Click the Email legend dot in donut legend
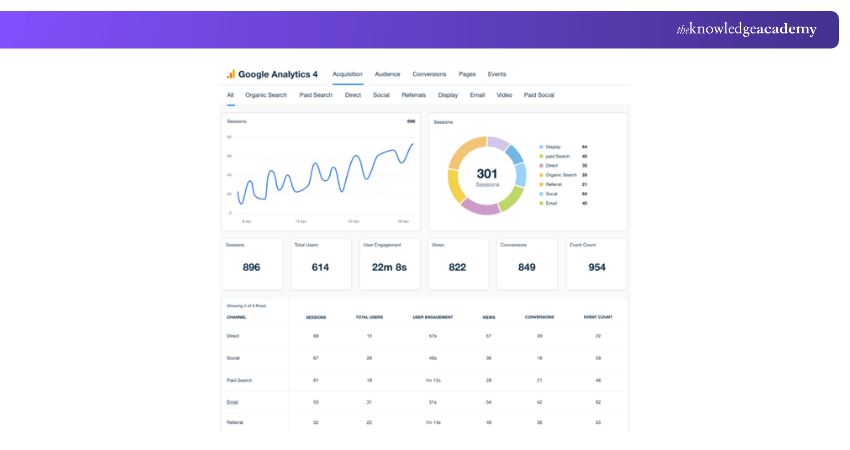This screenshot has height=450, width=850. pos(541,203)
